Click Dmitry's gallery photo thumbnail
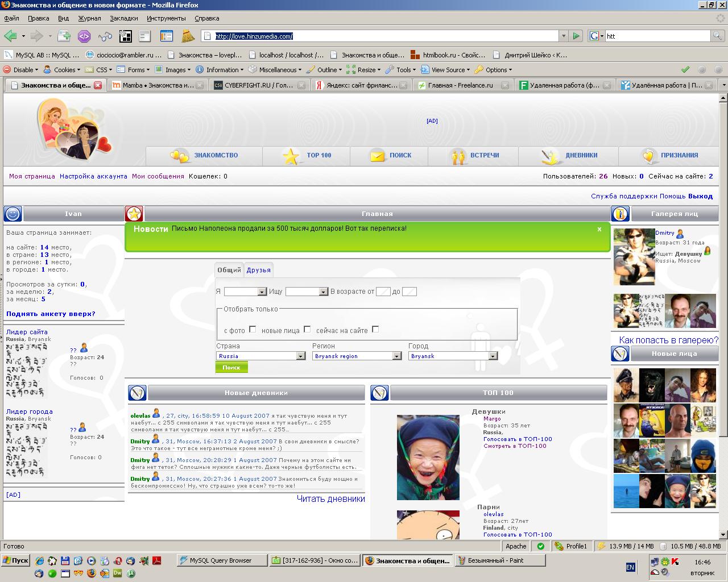This screenshot has height=582, width=728. [x=634, y=256]
